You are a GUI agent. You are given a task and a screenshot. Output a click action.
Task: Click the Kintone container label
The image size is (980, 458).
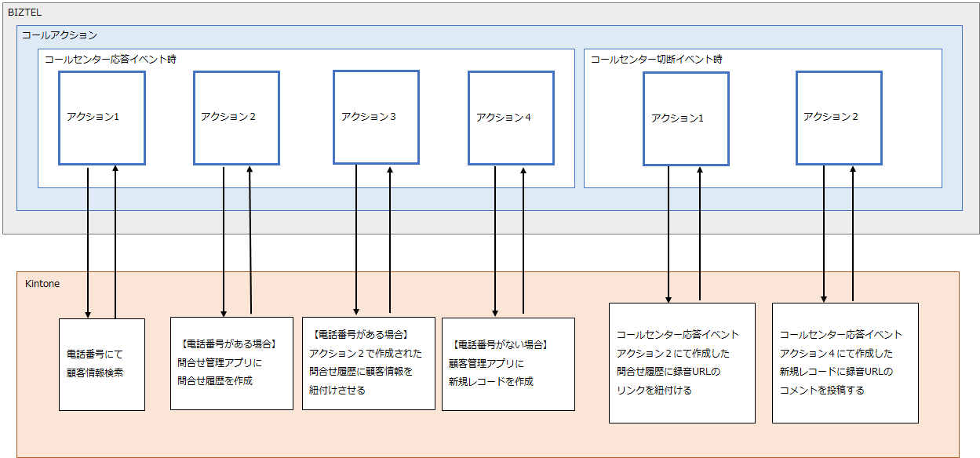pyautogui.click(x=42, y=283)
